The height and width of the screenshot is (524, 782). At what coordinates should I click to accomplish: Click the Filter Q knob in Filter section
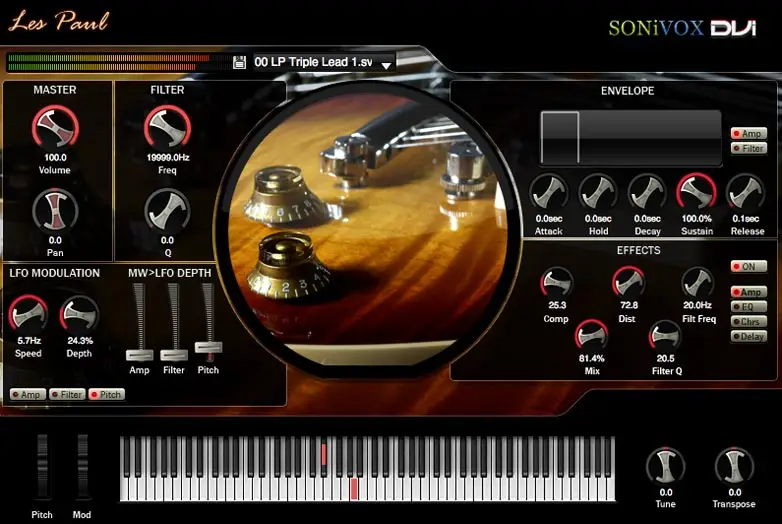point(168,210)
